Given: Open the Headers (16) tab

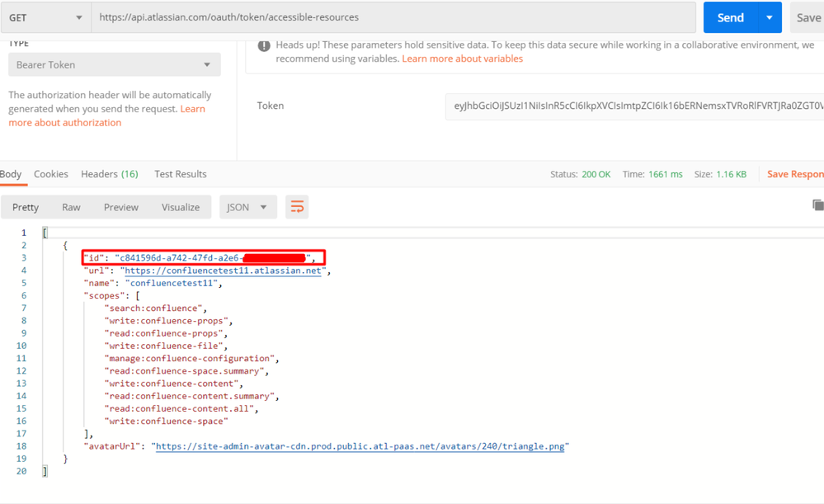Looking at the screenshot, I should coord(110,174).
